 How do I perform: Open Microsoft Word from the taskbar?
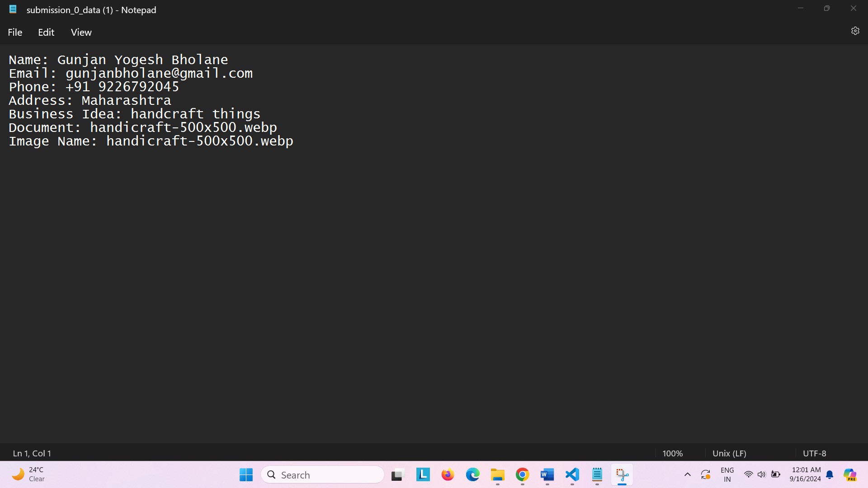click(547, 475)
